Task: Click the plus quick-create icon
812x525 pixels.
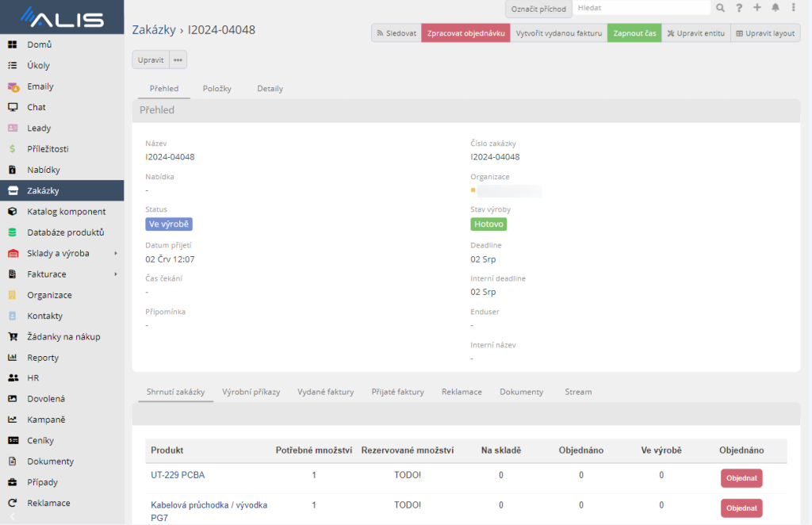Action: click(757, 8)
